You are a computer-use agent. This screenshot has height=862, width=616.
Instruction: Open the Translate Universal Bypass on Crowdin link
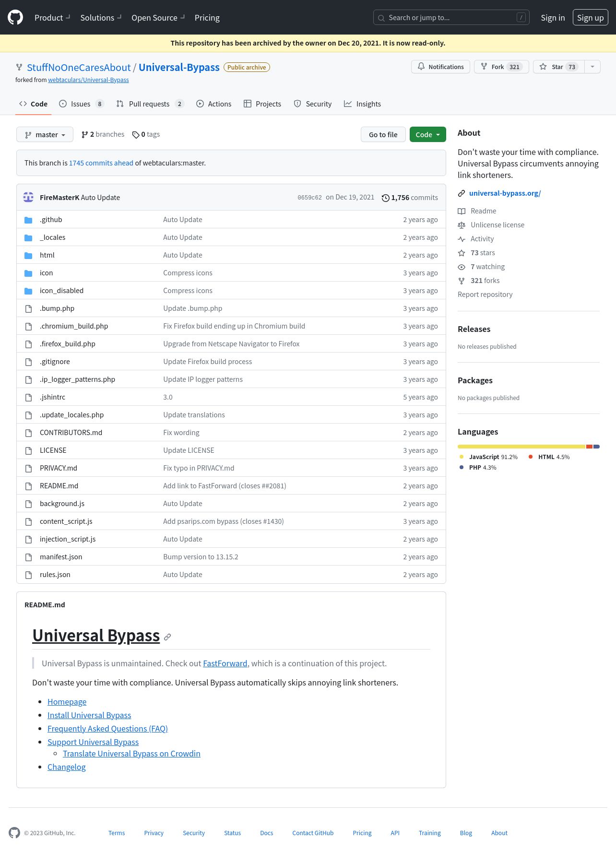[131, 754]
